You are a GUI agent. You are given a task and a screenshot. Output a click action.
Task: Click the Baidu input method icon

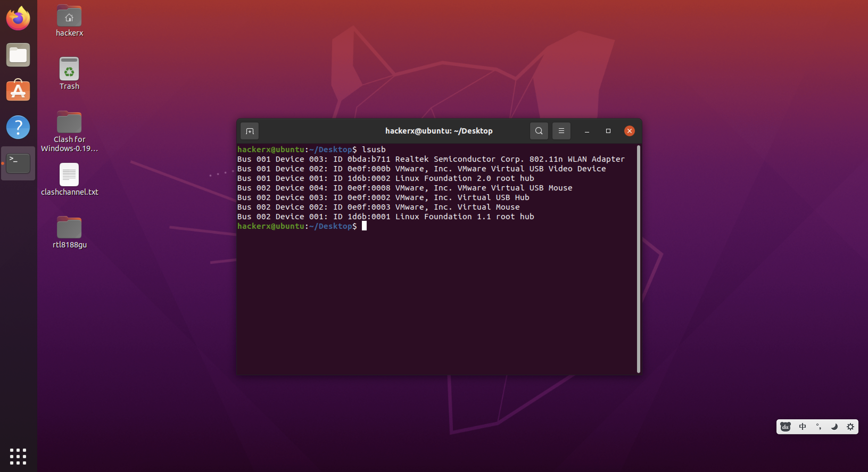(785, 427)
